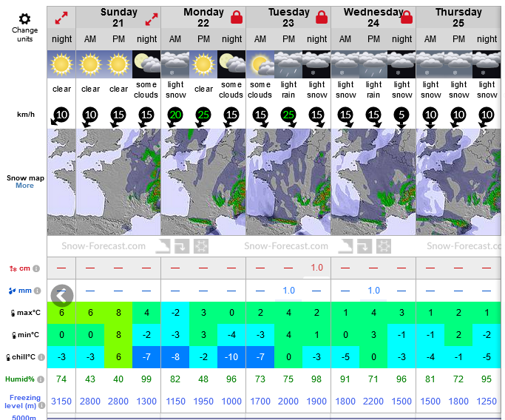Click the km/h wind row label
The width and height of the screenshot is (505, 420).
26,115
